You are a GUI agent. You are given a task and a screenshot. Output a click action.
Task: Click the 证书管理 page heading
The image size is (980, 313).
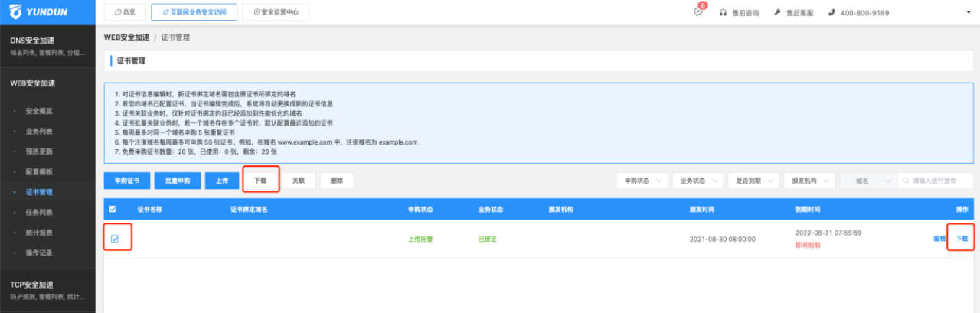(x=131, y=60)
